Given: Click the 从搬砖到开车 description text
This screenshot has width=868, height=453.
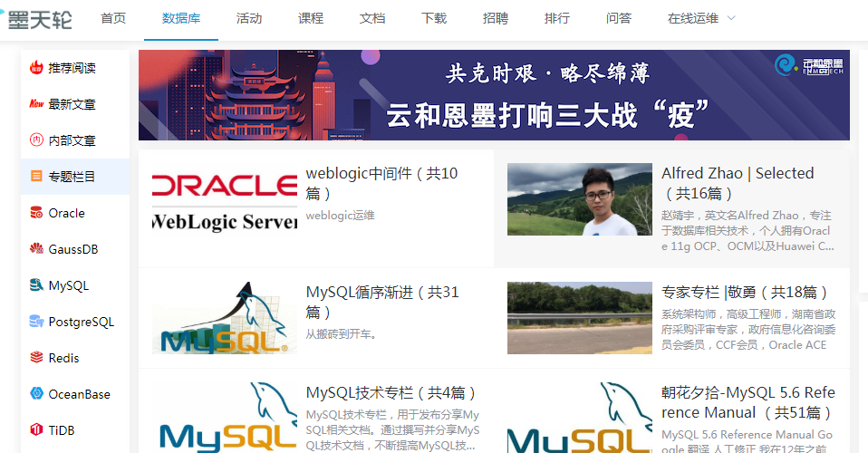Looking at the screenshot, I should [342, 334].
